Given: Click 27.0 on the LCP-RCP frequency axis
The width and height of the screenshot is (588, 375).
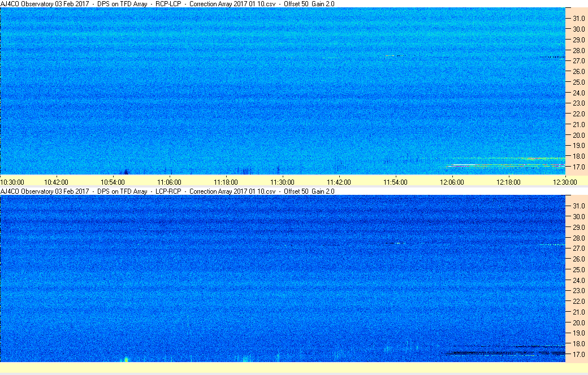Looking at the screenshot, I should [x=578, y=248].
